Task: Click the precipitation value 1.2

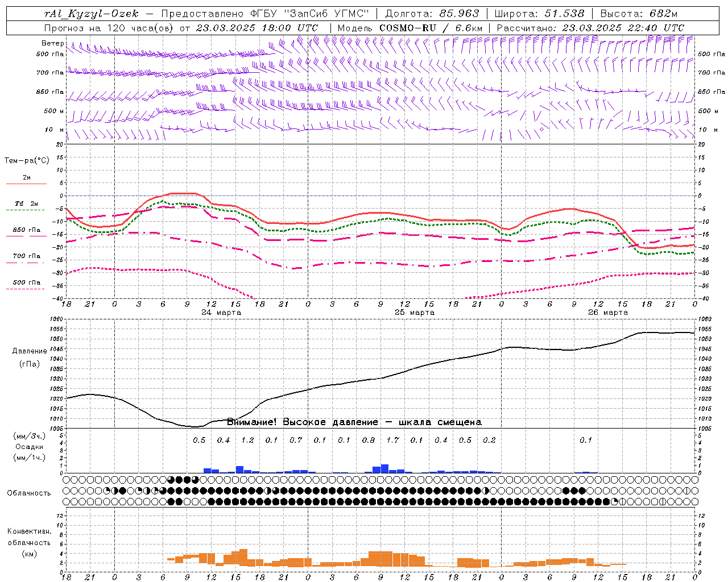Action: point(247,440)
